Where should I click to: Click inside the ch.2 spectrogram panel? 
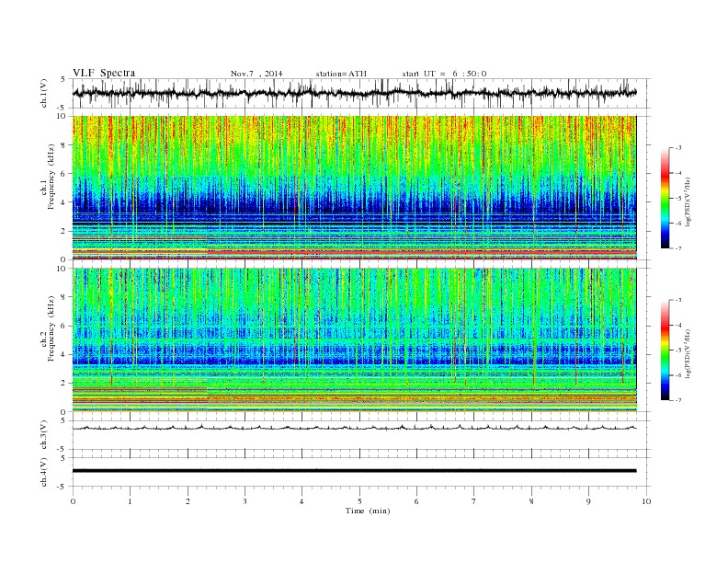354,339
